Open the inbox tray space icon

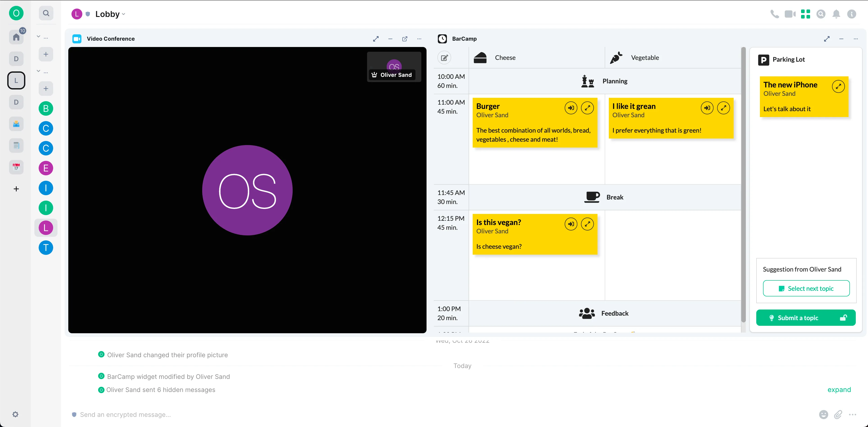click(16, 124)
